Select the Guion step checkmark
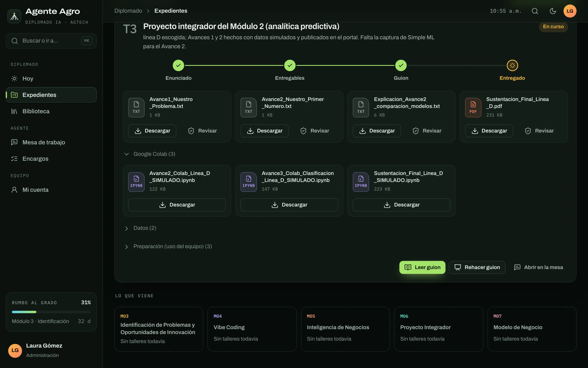Image resolution: width=588 pixels, height=368 pixels. click(401, 65)
